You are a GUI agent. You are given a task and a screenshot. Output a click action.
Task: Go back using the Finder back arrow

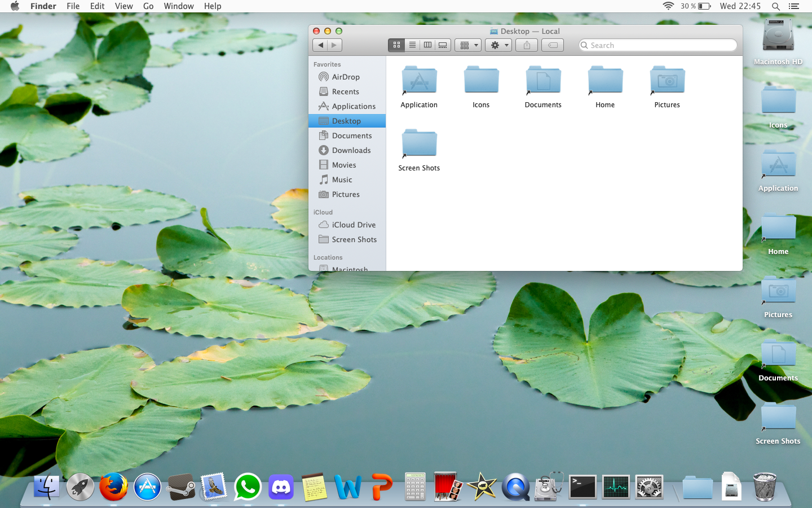320,45
